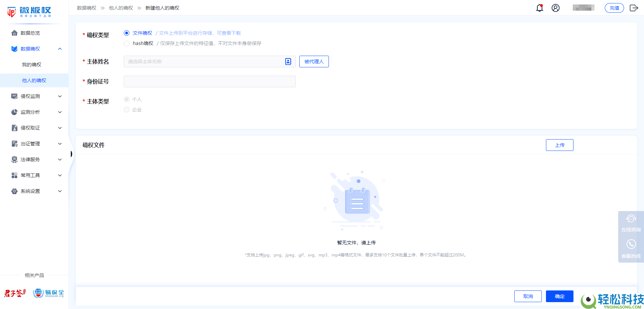Select 企业 subject type
Image resolution: width=644 pixels, height=309 pixels.
[127, 110]
